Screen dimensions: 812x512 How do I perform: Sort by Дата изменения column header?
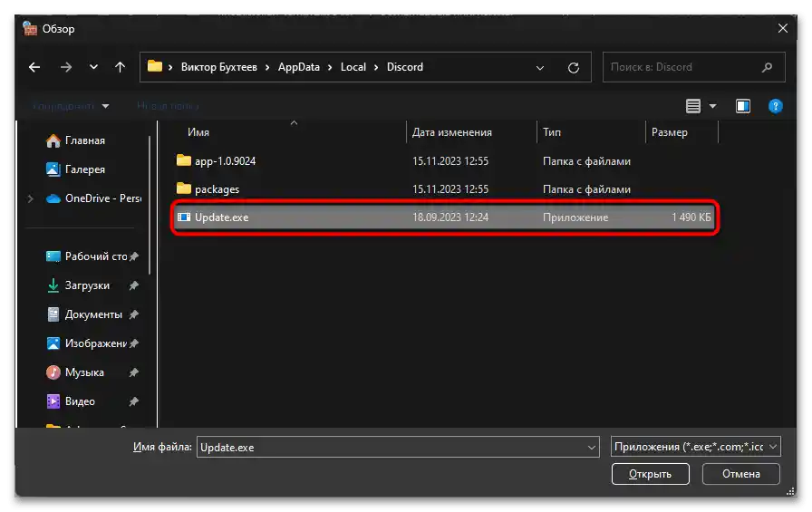(452, 132)
